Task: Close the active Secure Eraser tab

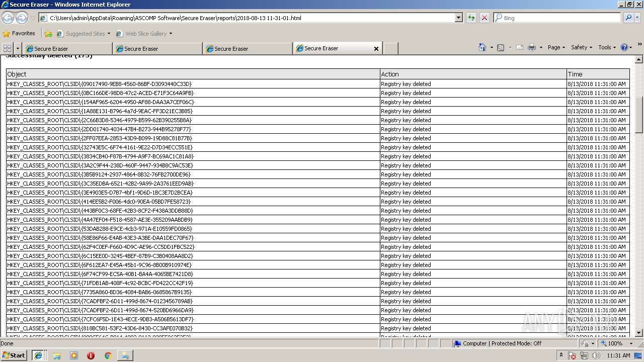Action: point(376,49)
